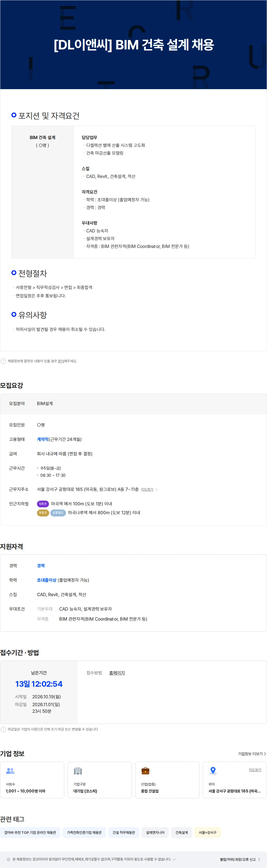Click the info icon beside 채용정보에 잘못된 notice
The width and height of the screenshot is (267, 868).
point(3,361)
